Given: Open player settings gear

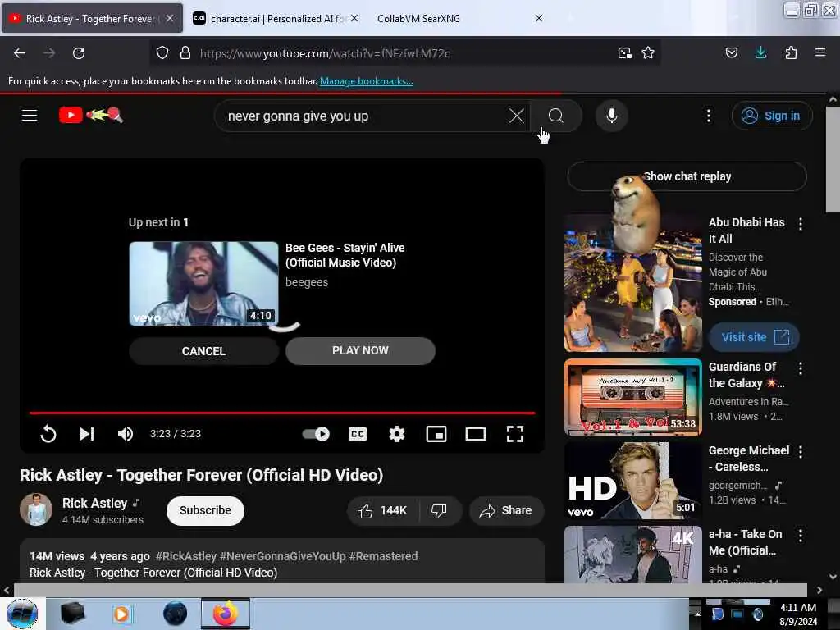Looking at the screenshot, I should (396, 433).
